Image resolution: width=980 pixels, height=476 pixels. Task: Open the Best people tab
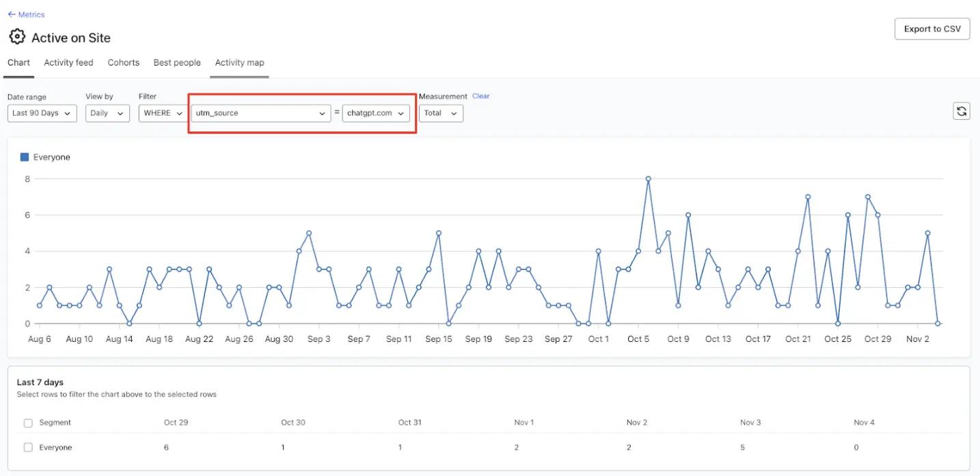tap(176, 62)
